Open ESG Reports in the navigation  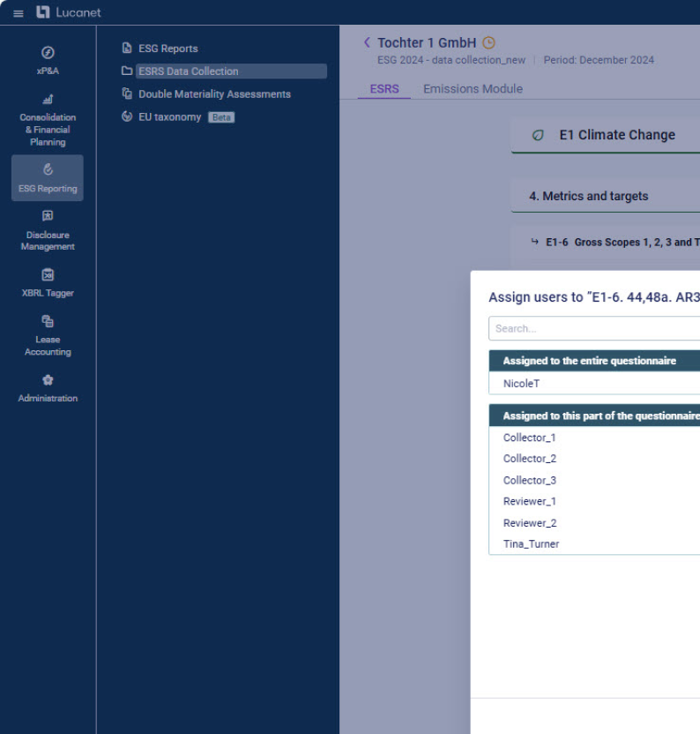pos(168,49)
